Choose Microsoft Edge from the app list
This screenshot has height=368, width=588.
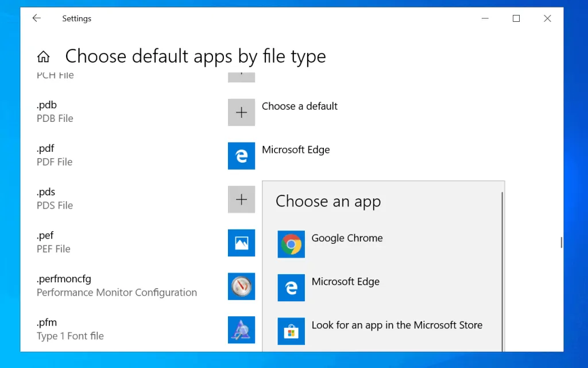(345, 282)
